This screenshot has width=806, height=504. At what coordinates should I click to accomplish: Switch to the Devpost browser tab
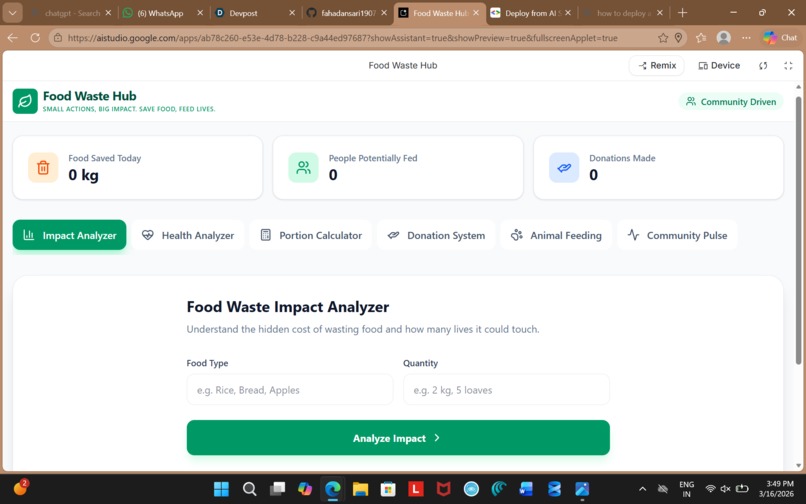(254, 13)
